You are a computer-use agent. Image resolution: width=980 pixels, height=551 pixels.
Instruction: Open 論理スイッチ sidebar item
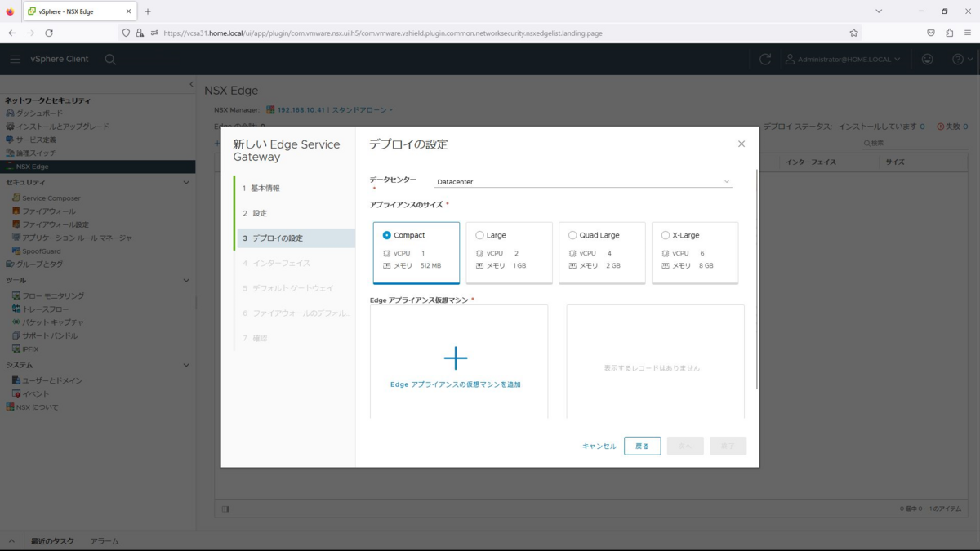pos(36,153)
